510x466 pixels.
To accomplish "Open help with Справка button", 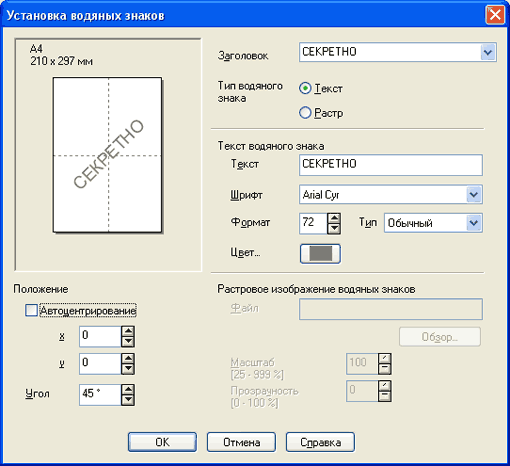I will coord(320,442).
